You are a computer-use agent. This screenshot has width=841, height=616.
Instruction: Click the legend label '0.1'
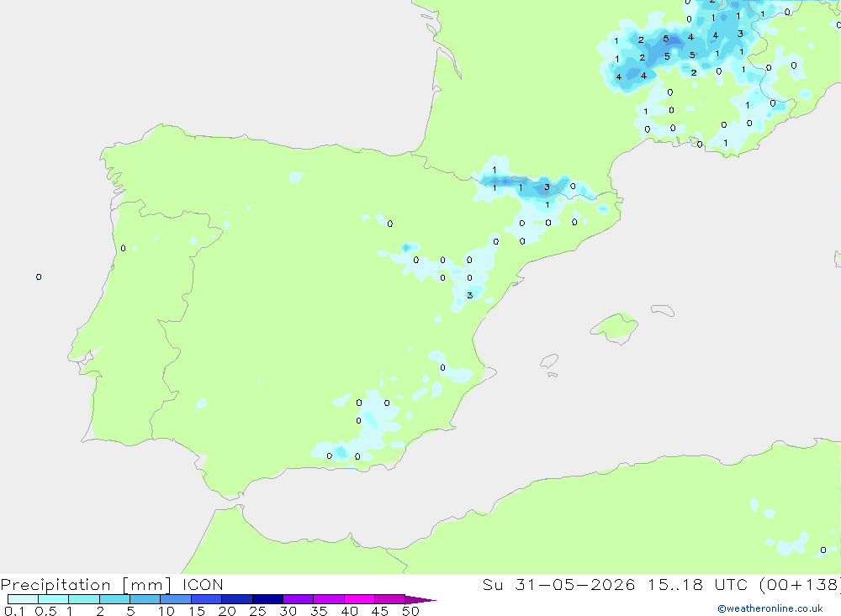(x=14, y=611)
